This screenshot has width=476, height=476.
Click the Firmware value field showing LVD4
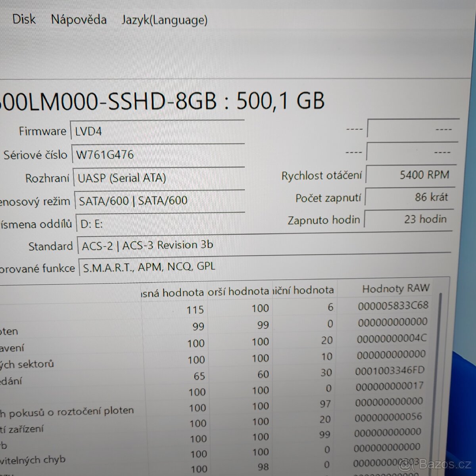[159, 131]
